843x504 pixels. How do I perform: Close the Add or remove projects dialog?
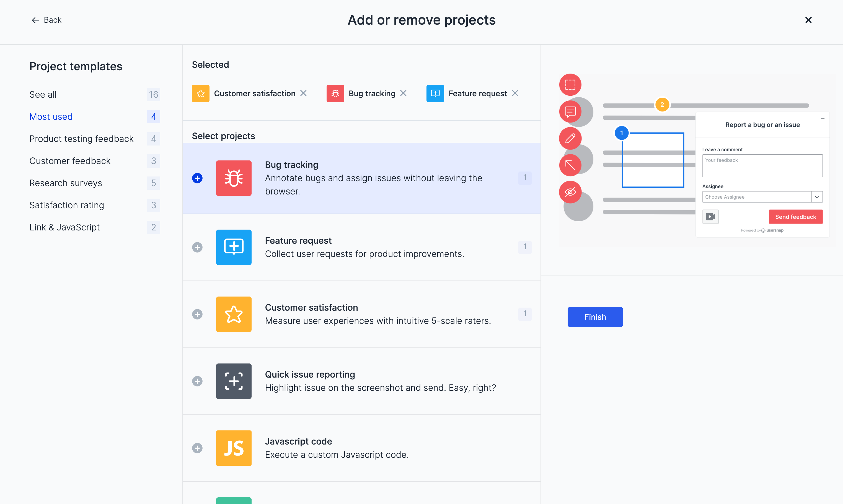808,20
